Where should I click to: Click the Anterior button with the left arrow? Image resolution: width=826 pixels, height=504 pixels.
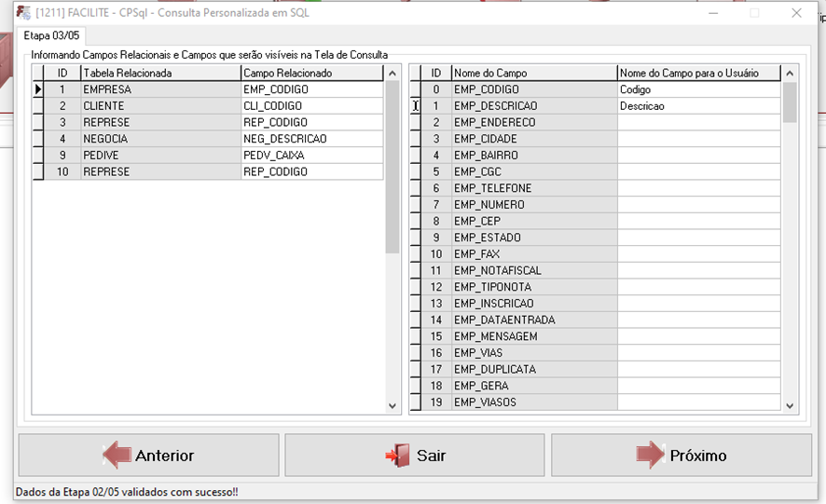tap(148, 455)
